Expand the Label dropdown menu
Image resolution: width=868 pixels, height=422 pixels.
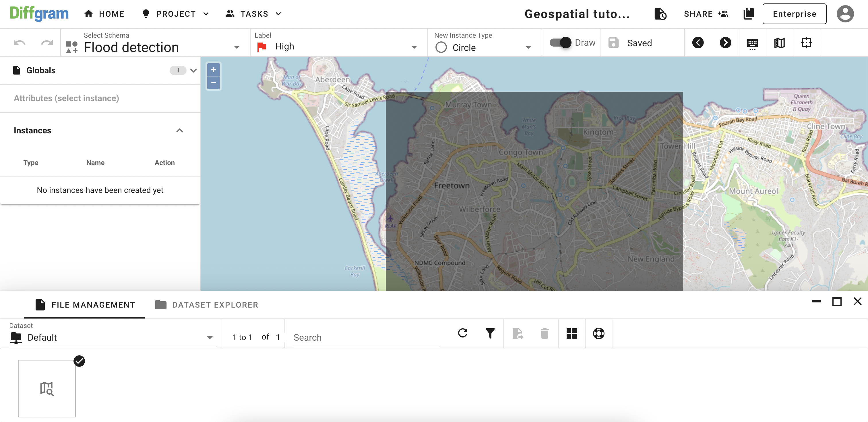coord(415,47)
